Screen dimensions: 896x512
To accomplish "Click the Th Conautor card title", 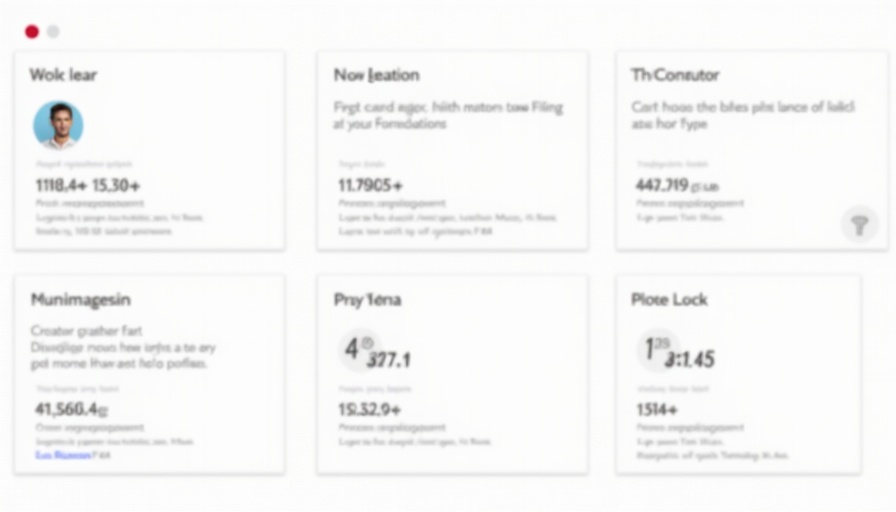I will click(675, 75).
